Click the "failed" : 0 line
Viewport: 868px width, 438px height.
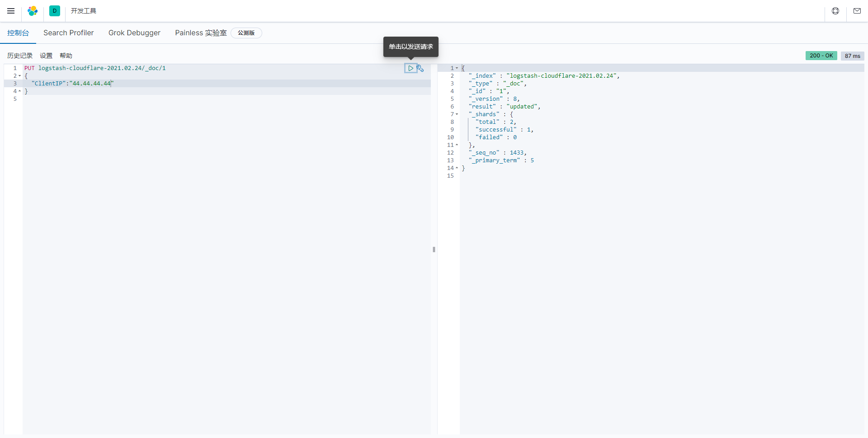(496, 137)
